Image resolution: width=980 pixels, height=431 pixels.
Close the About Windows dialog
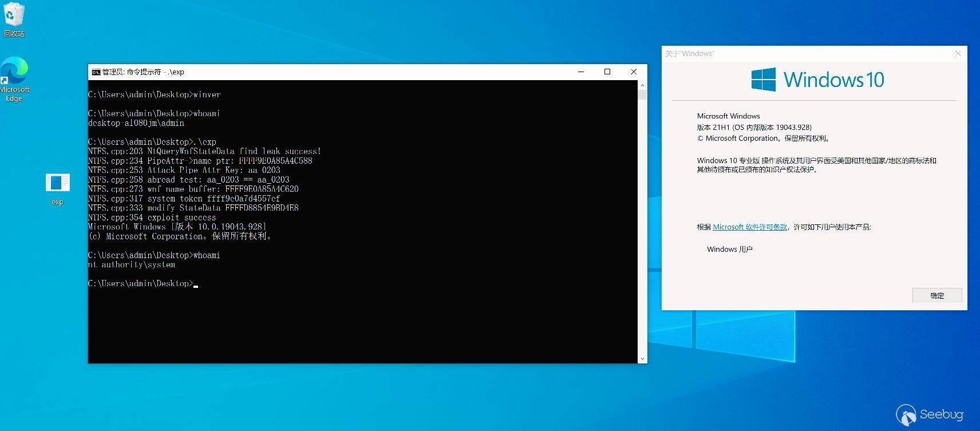click(958, 54)
